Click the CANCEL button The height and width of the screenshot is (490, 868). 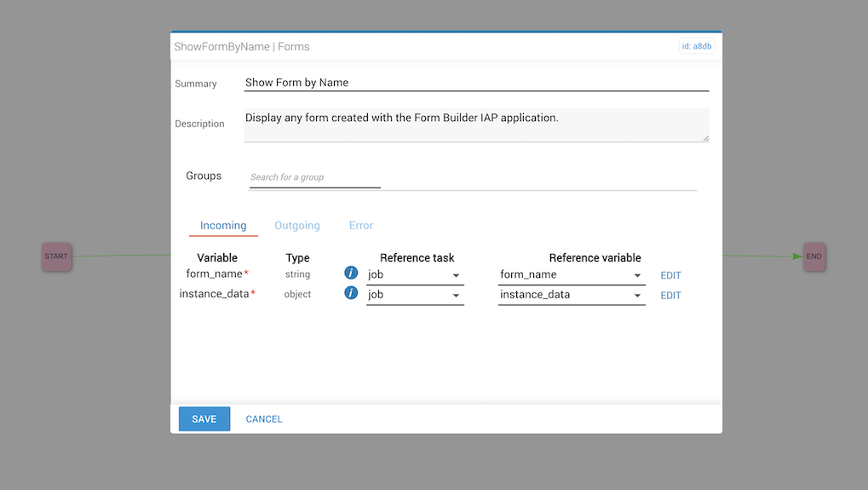tap(264, 419)
